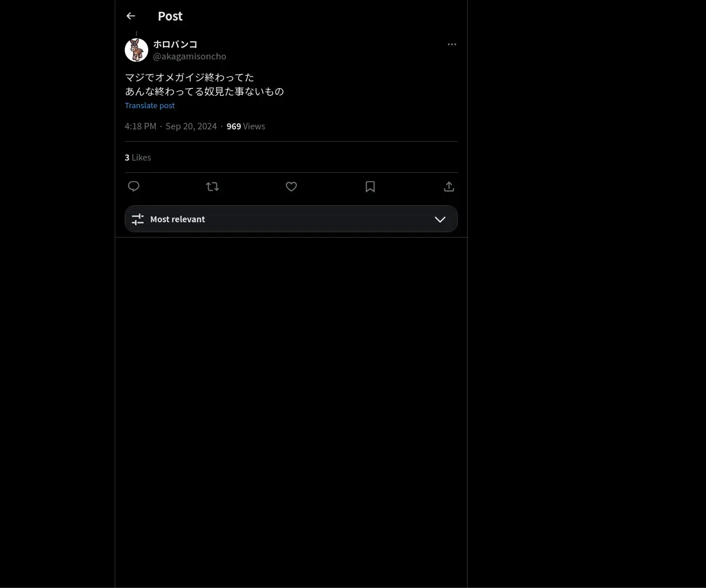Open the share upload icon
This screenshot has width=706, height=588.
pyautogui.click(x=449, y=186)
